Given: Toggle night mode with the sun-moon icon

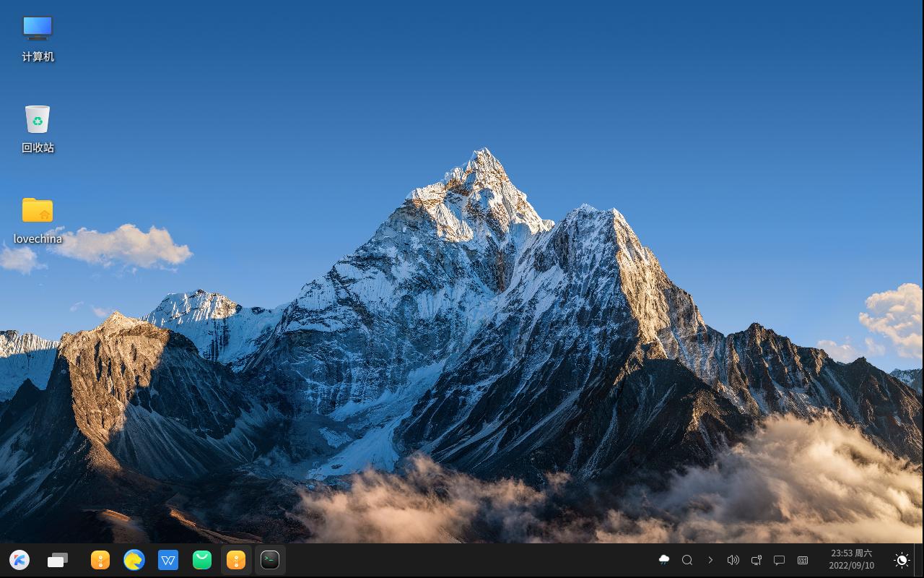Looking at the screenshot, I should [902, 560].
